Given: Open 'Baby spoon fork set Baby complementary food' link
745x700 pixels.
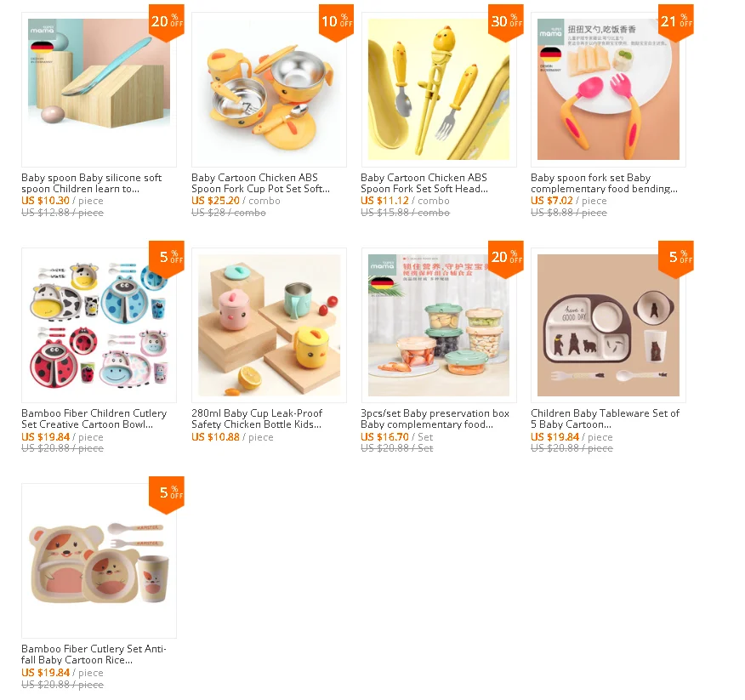Looking at the screenshot, I should tap(605, 183).
